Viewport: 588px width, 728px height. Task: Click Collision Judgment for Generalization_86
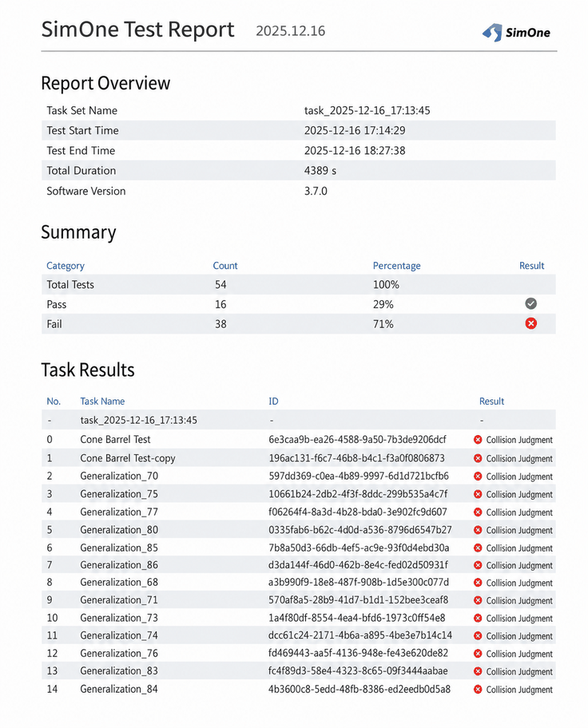(519, 565)
